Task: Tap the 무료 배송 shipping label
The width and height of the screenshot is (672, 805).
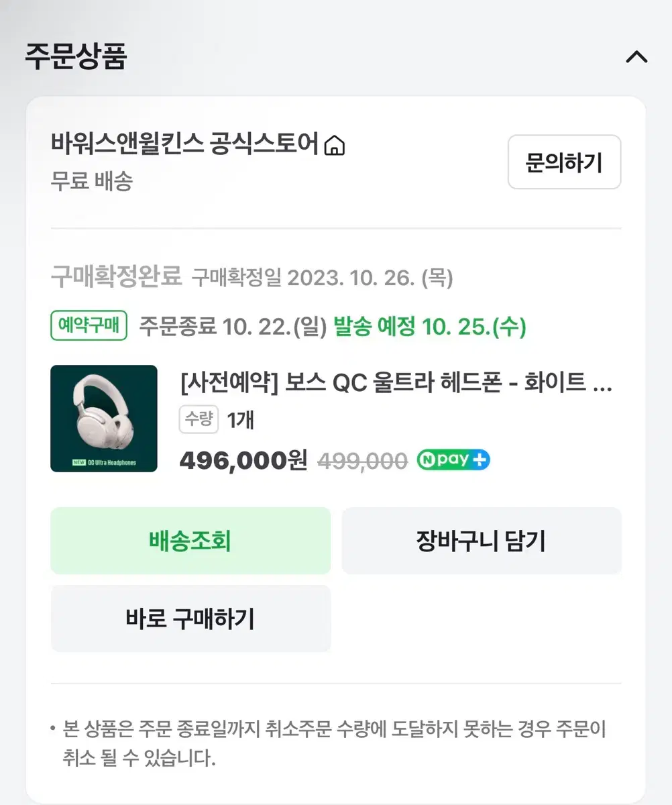Action: click(92, 181)
